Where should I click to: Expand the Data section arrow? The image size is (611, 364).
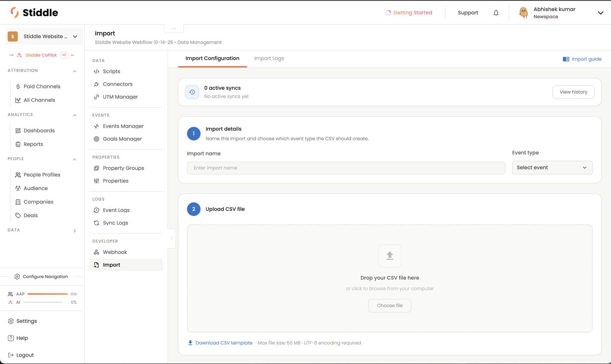click(74, 230)
